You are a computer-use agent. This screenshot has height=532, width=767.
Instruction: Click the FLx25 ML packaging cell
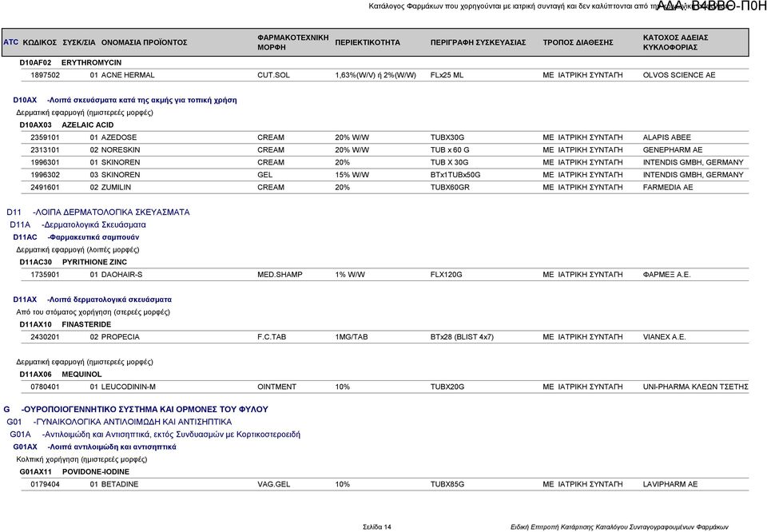pyautogui.click(x=447, y=75)
